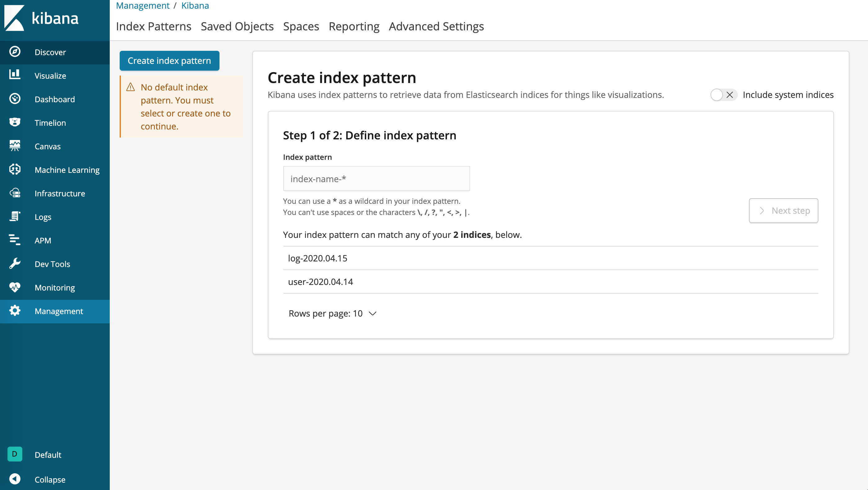Focus the Index pattern input field

click(376, 178)
